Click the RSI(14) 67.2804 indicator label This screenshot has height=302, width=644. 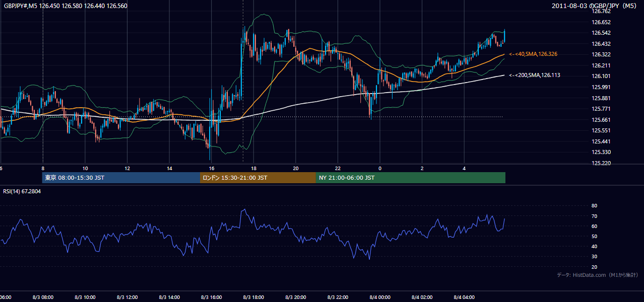point(22,191)
